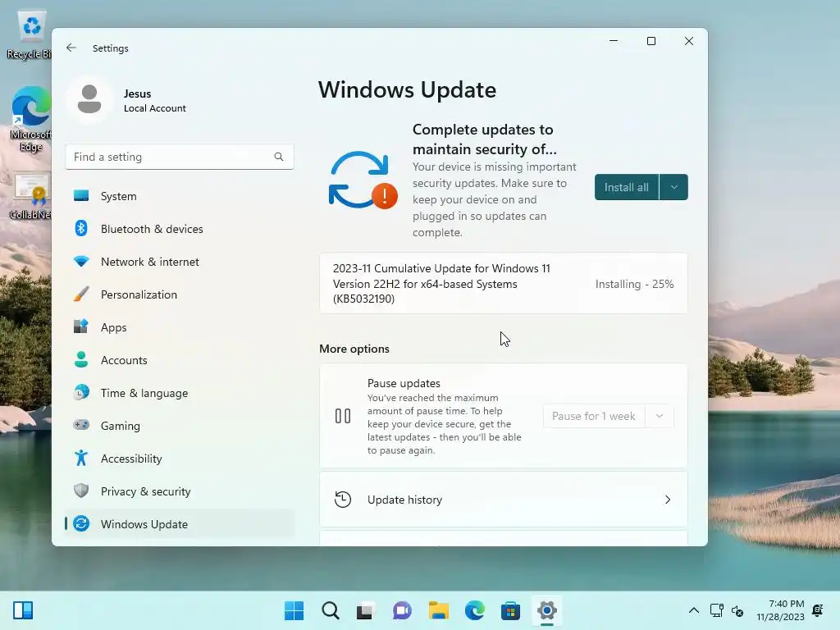Open Apps settings
The width and height of the screenshot is (840, 630).
click(179, 327)
